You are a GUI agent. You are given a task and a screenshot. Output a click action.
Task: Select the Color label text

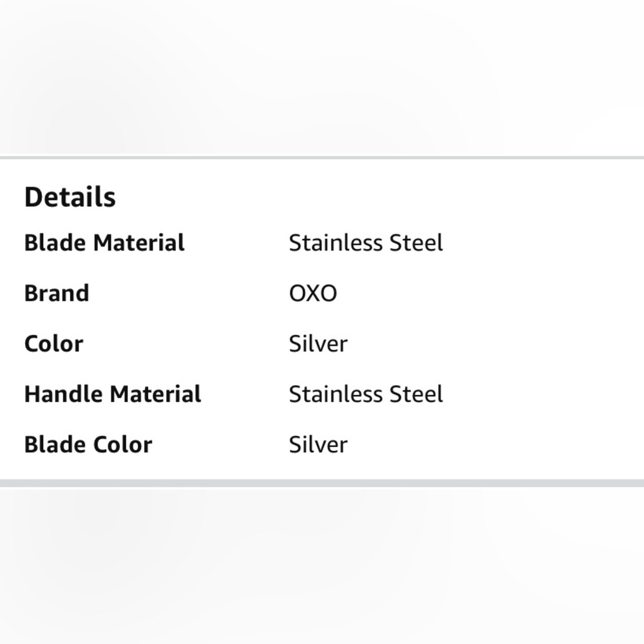tap(54, 344)
